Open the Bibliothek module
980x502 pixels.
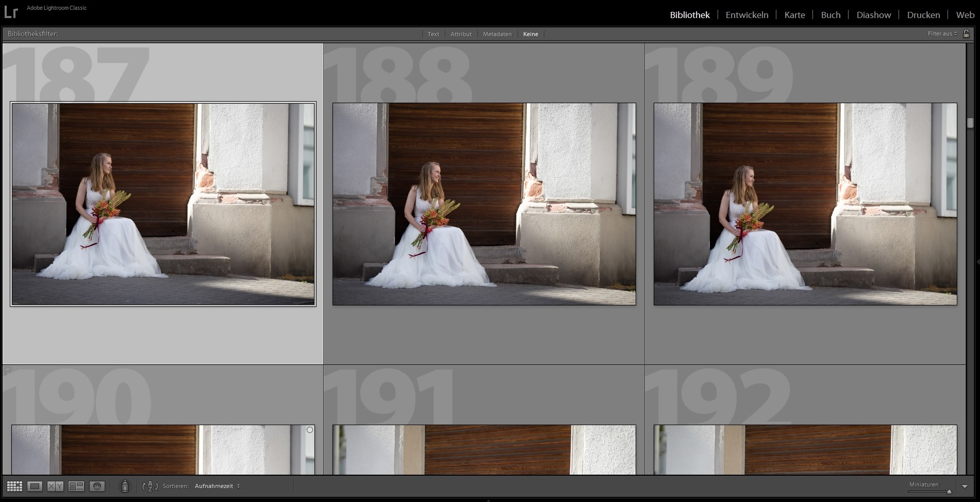coord(690,15)
